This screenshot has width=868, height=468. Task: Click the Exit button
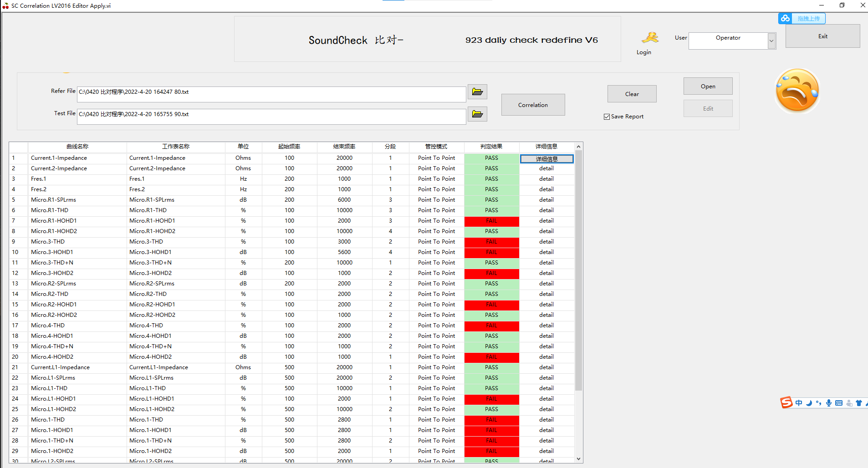tap(822, 36)
